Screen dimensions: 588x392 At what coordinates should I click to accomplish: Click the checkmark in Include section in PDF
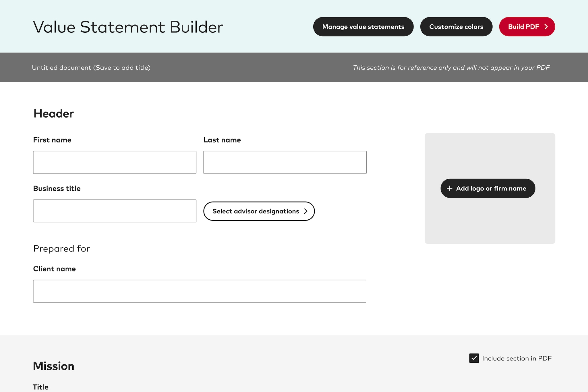pos(474,358)
